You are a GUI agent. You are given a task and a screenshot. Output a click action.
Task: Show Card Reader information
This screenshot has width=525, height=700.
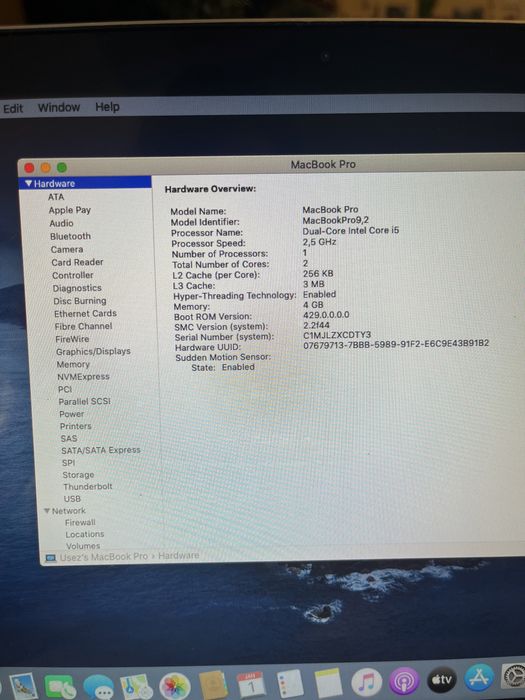(77, 262)
